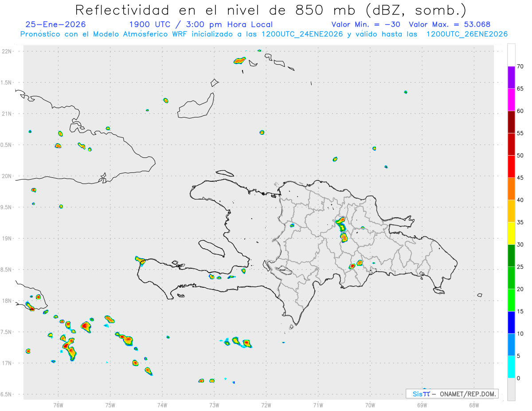The width and height of the screenshot is (532, 411).
Task: Select the dark blue 10–15 dBZ colorbar segment
Action: (x=511, y=322)
